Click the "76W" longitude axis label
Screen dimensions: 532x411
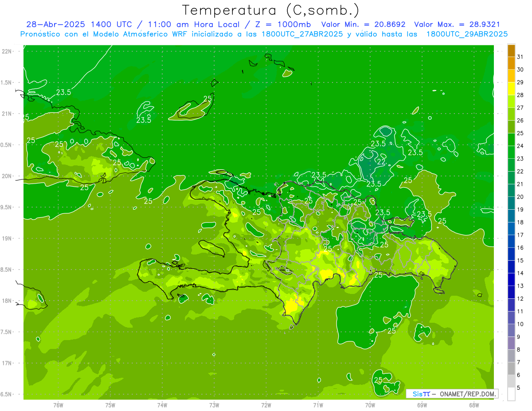coord(58,405)
